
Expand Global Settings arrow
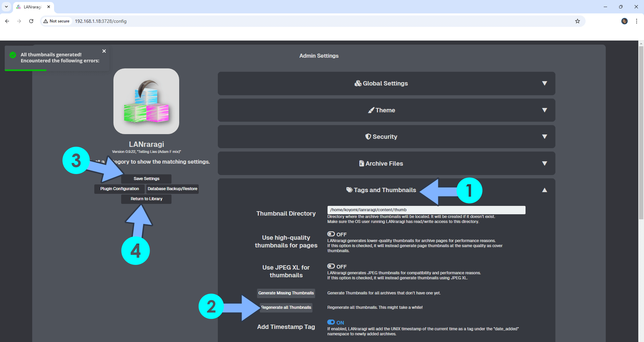coord(545,83)
